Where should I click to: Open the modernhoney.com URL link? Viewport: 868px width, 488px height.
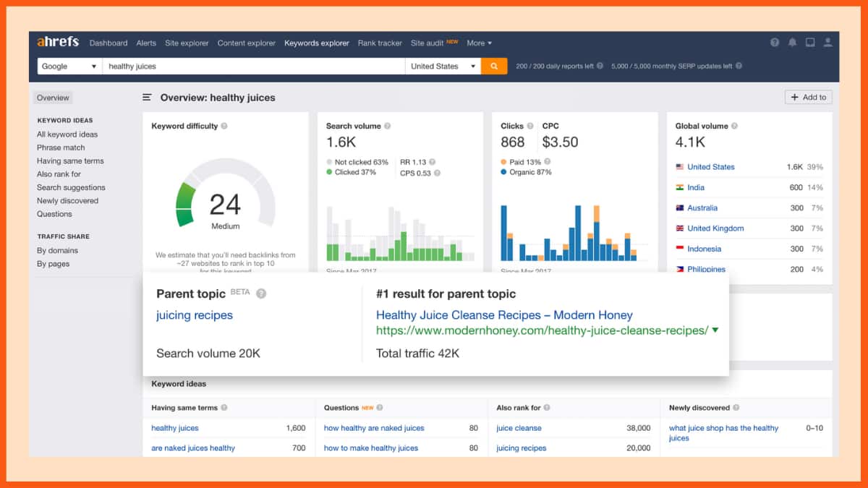(x=542, y=330)
